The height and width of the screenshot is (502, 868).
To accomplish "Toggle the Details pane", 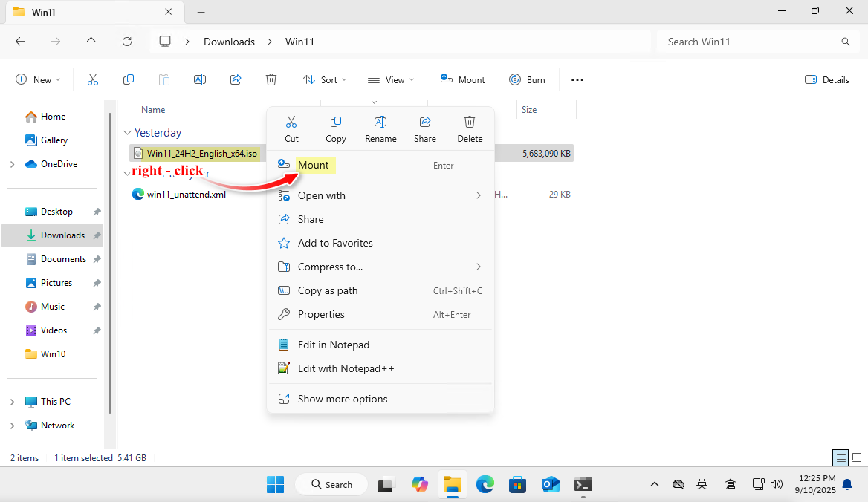I will pyautogui.click(x=827, y=80).
